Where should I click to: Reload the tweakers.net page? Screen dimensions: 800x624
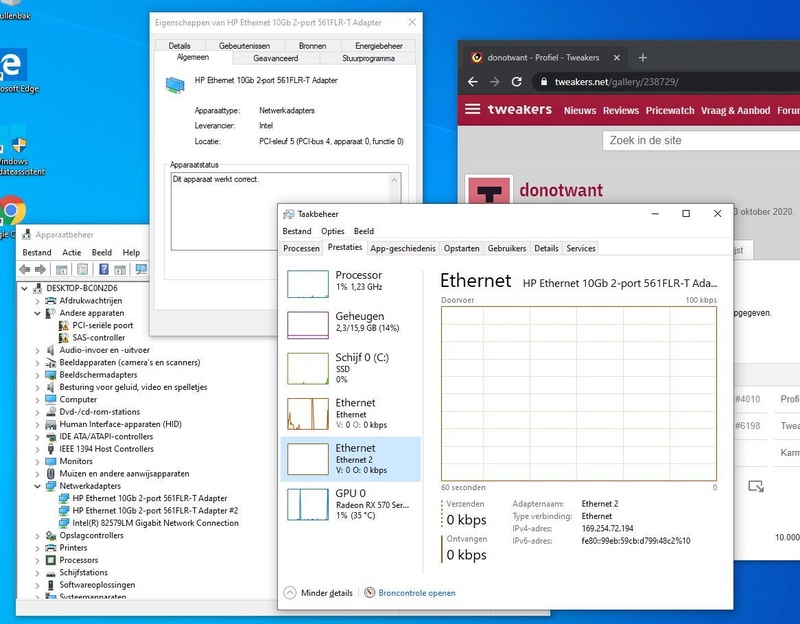click(x=517, y=82)
